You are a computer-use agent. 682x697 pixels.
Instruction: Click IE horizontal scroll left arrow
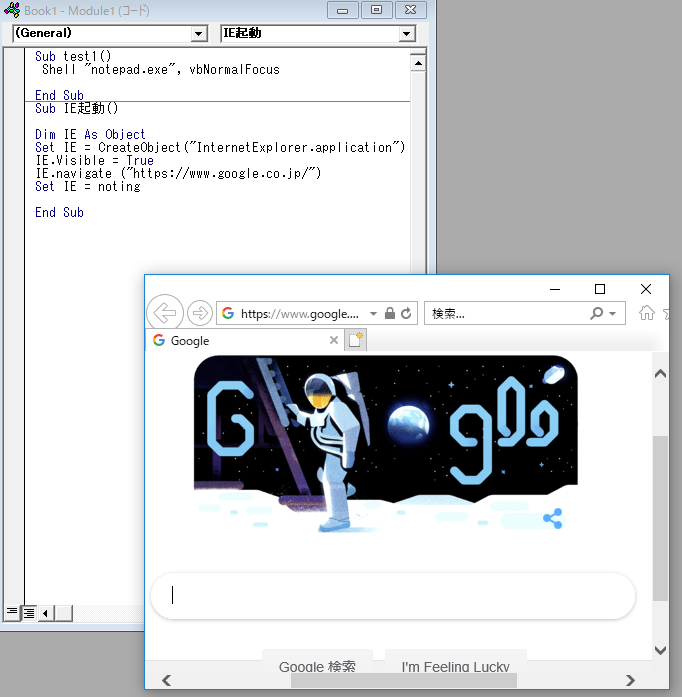click(x=167, y=680)
